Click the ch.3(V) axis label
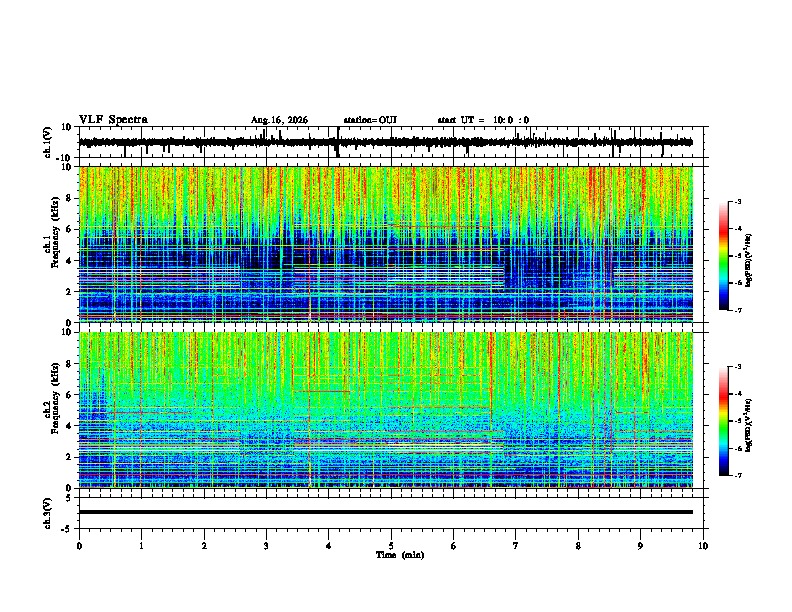792x612 pixels. pyautogui.click(x=48, y=513)
